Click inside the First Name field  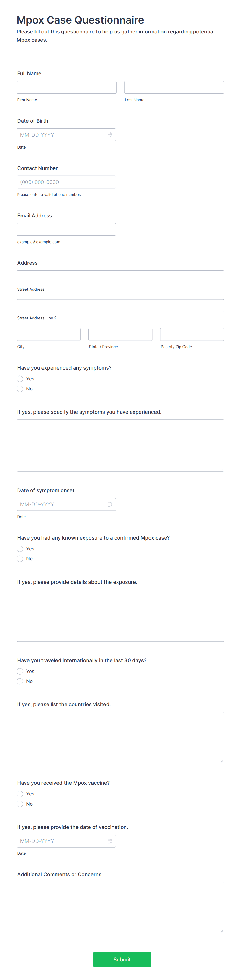pyautogui.click(x=66, y=87)
